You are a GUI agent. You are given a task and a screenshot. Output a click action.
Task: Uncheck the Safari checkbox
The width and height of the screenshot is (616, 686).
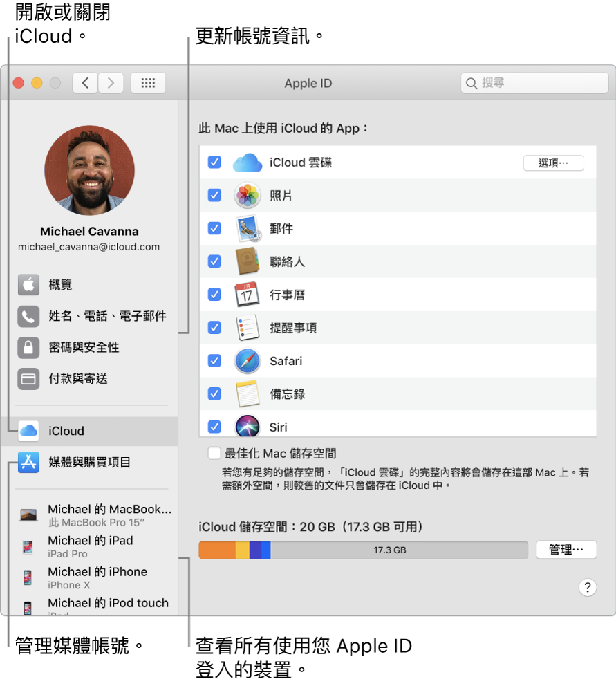tap(214, 360)
